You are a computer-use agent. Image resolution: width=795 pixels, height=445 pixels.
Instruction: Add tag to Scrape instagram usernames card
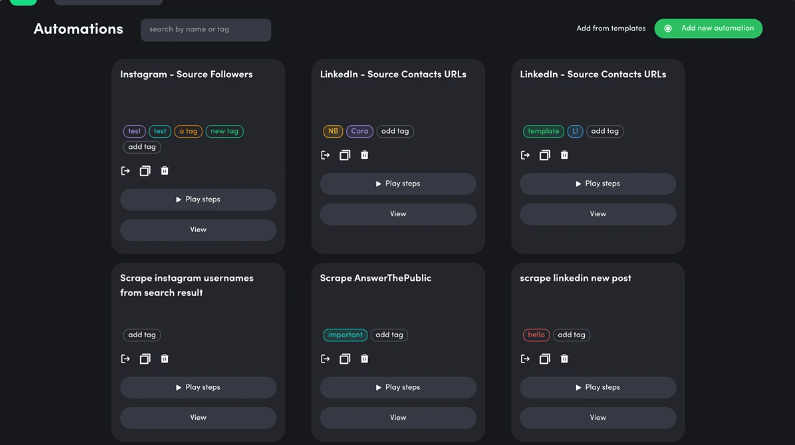pyautogui.click(x=142, y=335)
